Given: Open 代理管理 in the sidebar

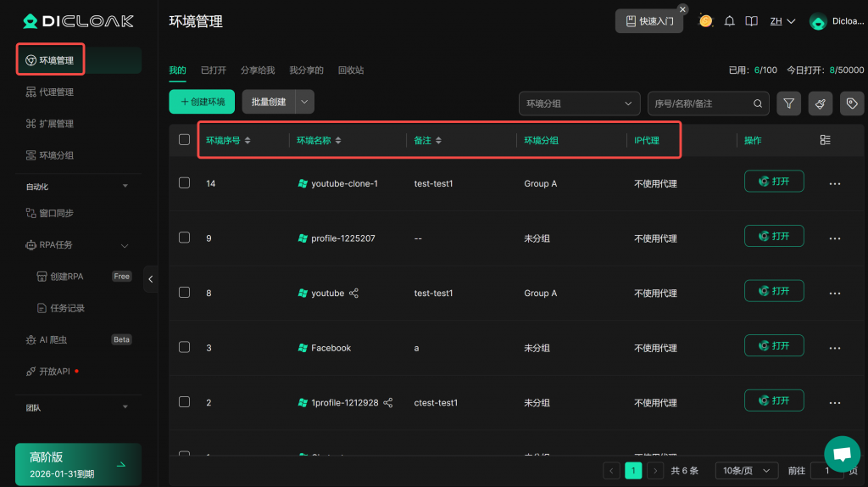Looking at the screenshot, I should pos(56,92).
